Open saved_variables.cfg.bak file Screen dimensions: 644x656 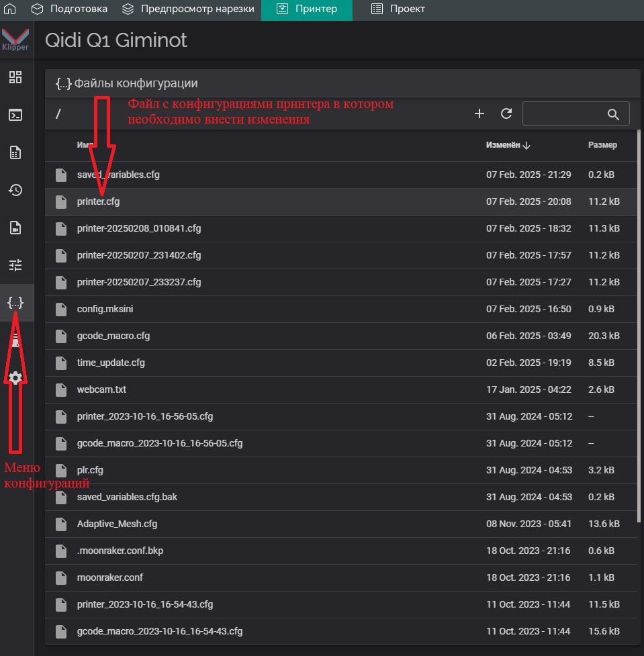click(x=341, y=497)
